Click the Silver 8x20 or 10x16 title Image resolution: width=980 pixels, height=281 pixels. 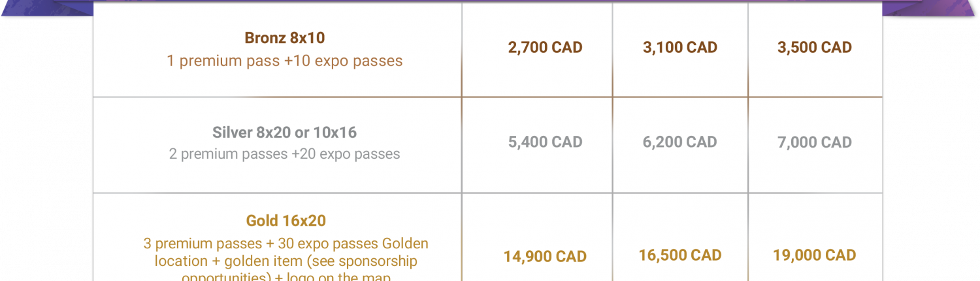click(285, 133)
